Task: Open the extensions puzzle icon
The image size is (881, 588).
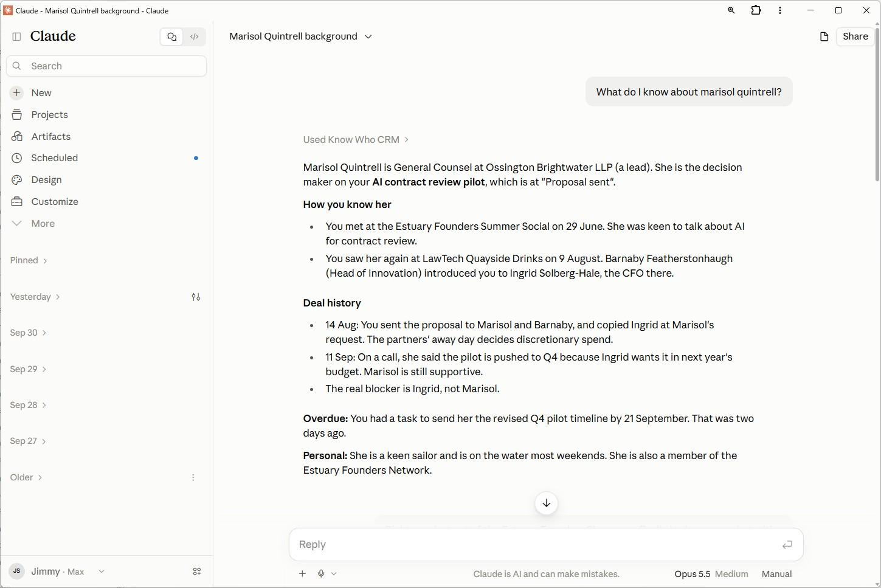Action: click(756, 10)
